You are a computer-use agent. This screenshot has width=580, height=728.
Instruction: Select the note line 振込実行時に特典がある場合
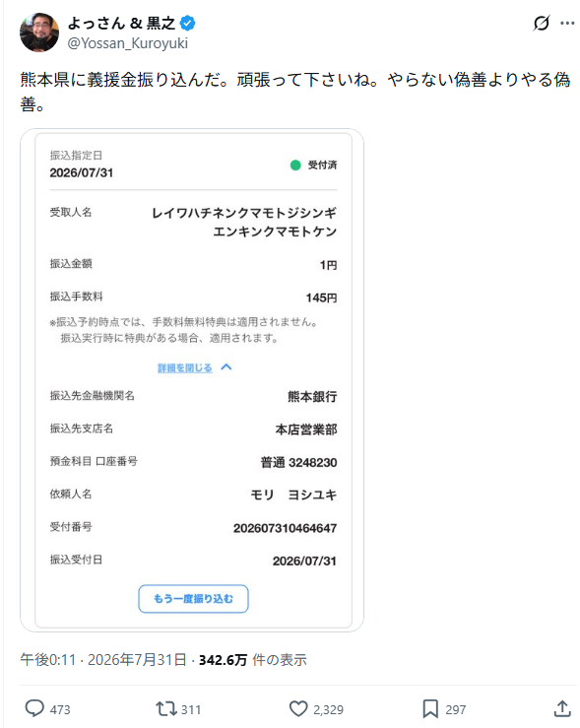coord(169,338)
